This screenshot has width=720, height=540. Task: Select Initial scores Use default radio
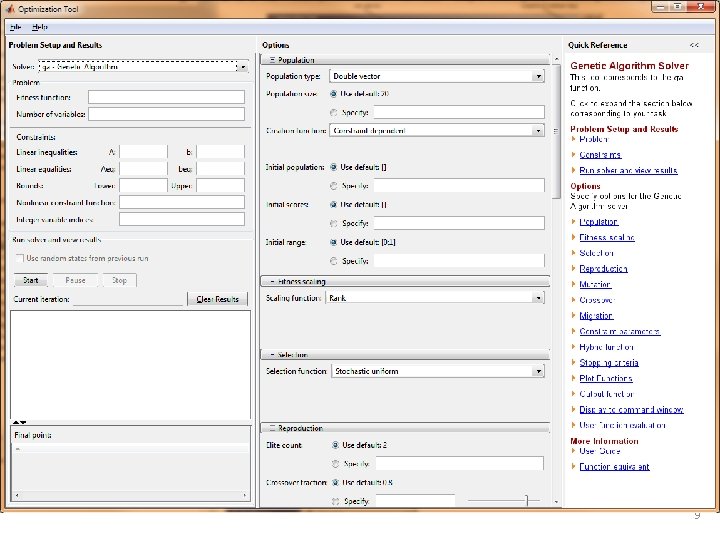(x=334, y=205)
